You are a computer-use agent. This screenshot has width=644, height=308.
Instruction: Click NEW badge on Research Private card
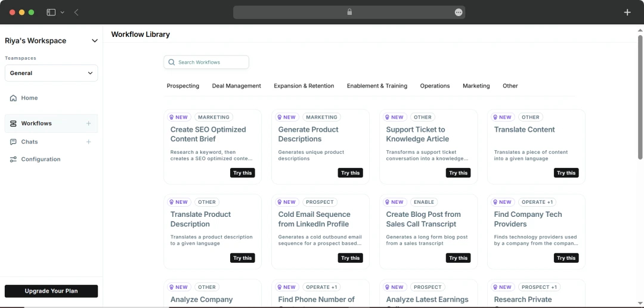coord(502,287)
